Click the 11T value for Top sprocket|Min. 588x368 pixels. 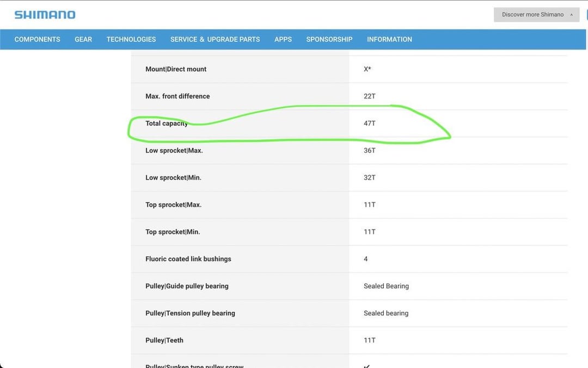[x=369, y=232]
